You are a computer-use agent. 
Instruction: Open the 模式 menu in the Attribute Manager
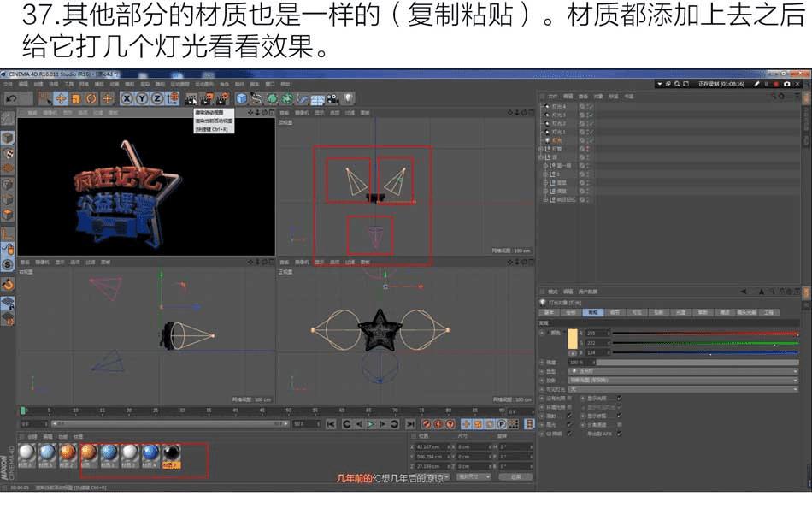[x=552, y=292]
